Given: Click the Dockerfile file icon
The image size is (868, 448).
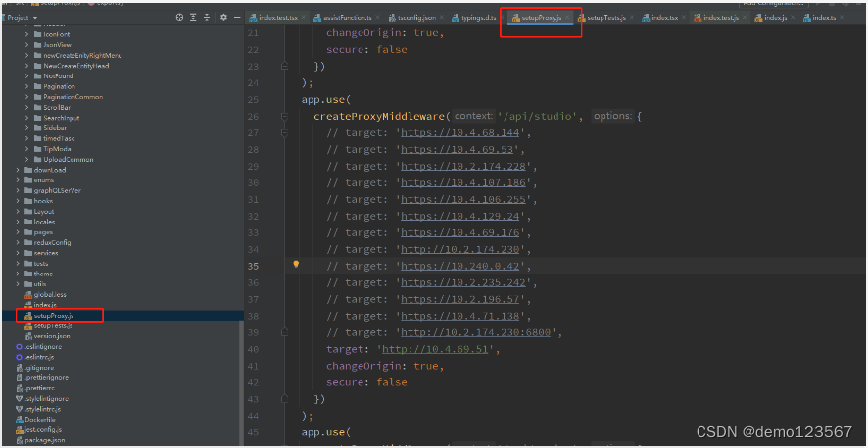Looking at the screenshot, I should coord(20,420).
